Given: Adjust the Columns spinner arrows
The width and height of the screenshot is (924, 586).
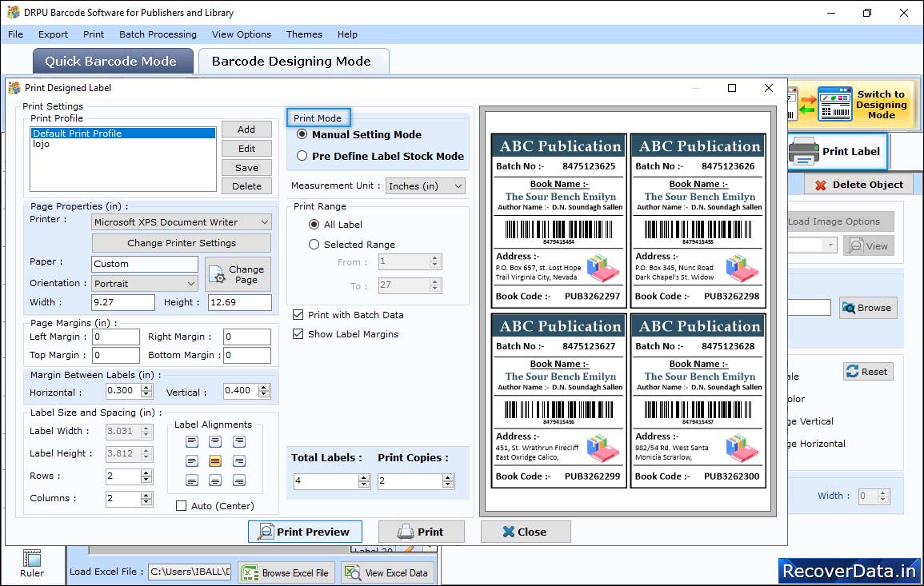Looking at the screenshot, I should 146,498.
